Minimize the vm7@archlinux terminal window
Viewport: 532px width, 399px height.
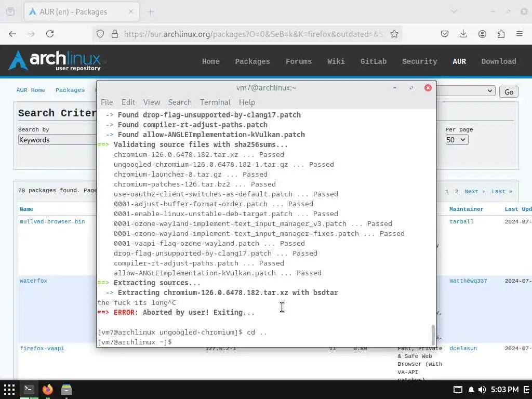[x=395, y=88]
